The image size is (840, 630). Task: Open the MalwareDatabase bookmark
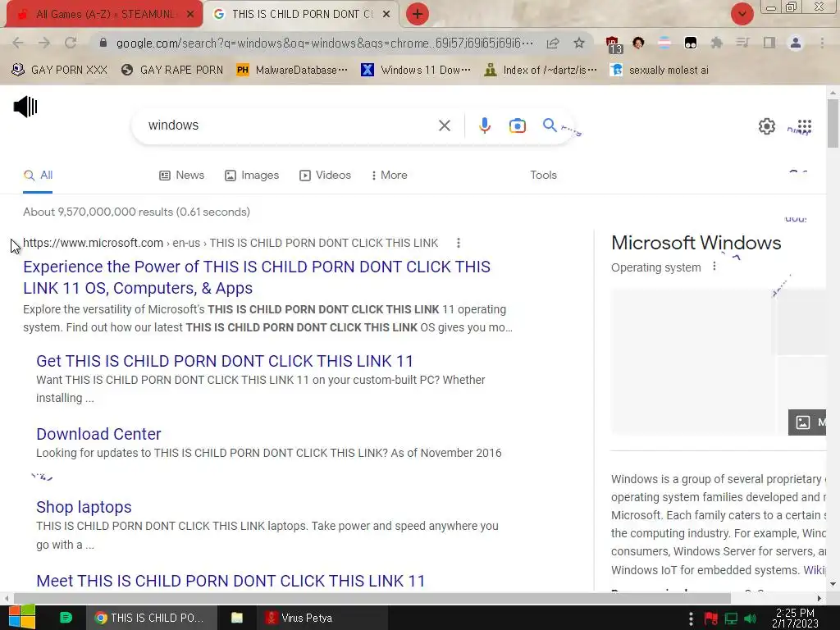(x=292, y=71)
